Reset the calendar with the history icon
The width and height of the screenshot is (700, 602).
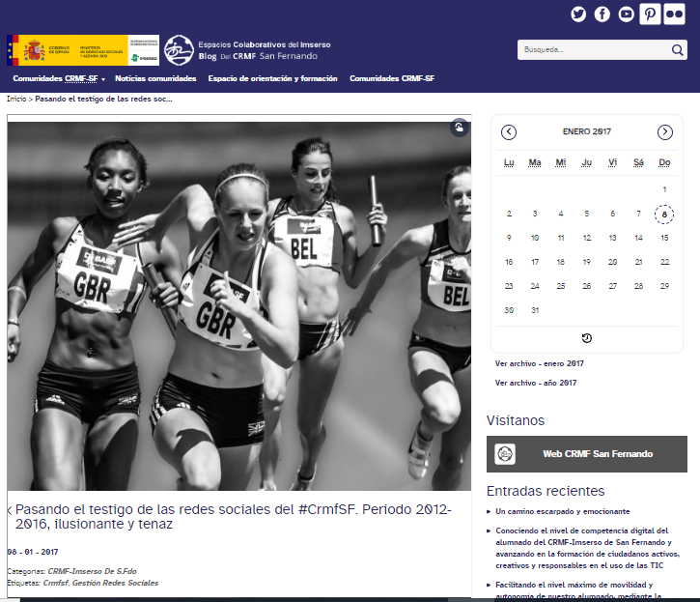pyautogui.click(x=587, y=338)
